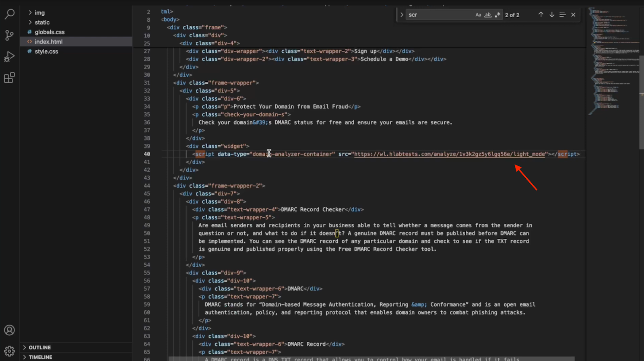Click 'Sign up' text on line 27
The height and width of the screenshot is (361, 644).
pos(365,51)
